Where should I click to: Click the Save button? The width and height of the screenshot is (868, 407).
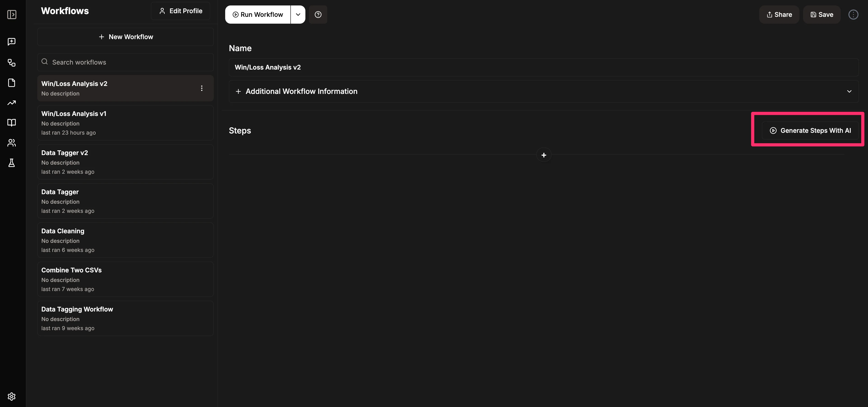point(821,15)
